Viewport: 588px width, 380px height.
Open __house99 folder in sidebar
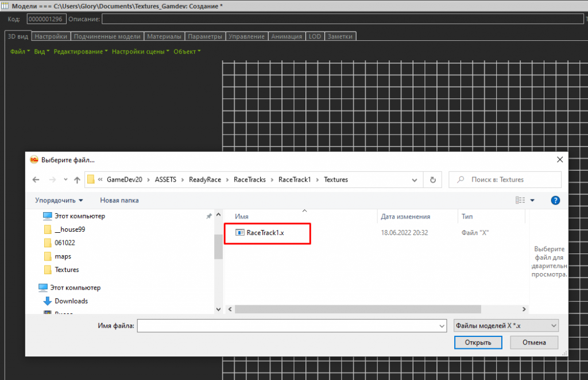pyautogui.click(x=70, y=229)
